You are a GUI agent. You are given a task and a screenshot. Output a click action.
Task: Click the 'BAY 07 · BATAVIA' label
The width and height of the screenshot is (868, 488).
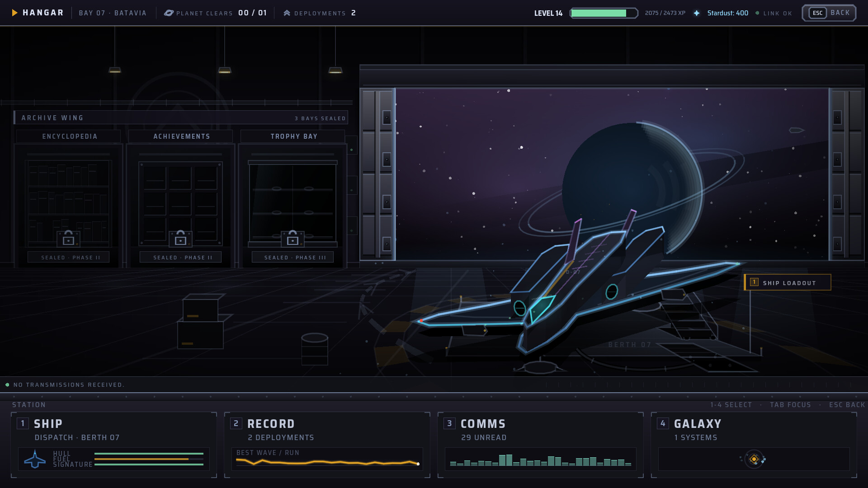click(113, 13)
